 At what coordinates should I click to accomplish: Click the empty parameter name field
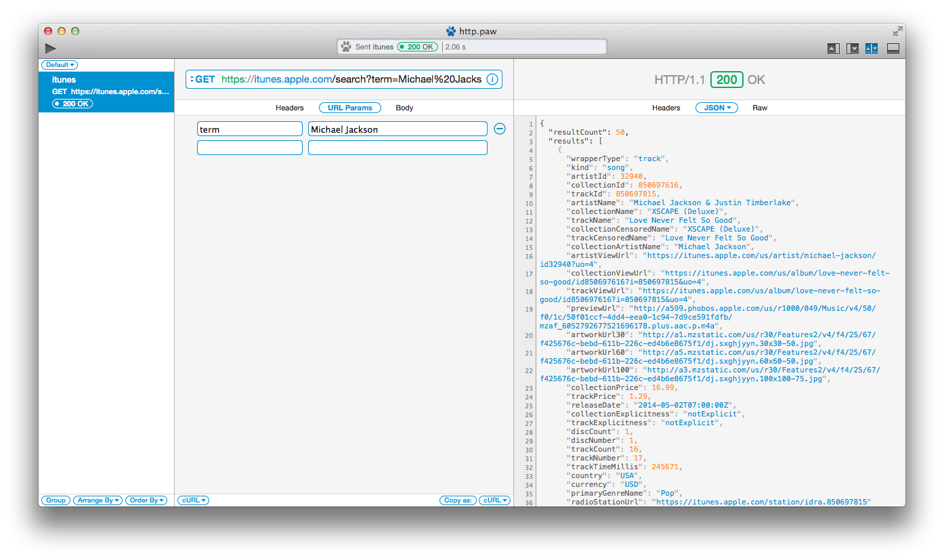click(250, 148)
